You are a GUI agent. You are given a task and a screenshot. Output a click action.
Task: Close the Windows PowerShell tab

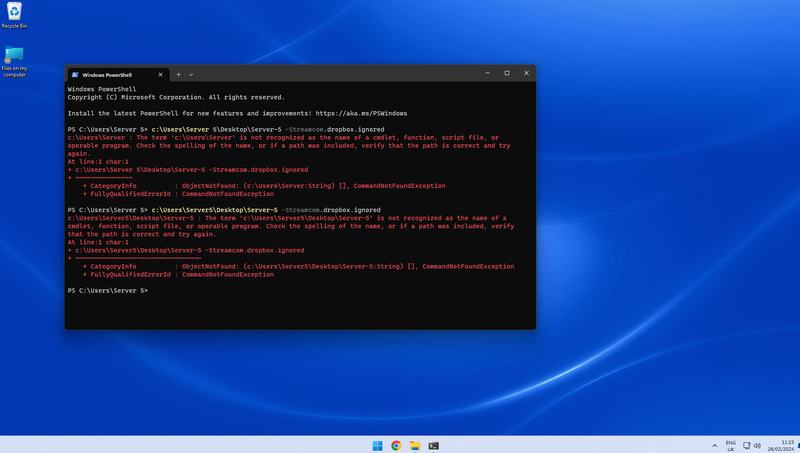pyautogui.click(x=160, y=74)
